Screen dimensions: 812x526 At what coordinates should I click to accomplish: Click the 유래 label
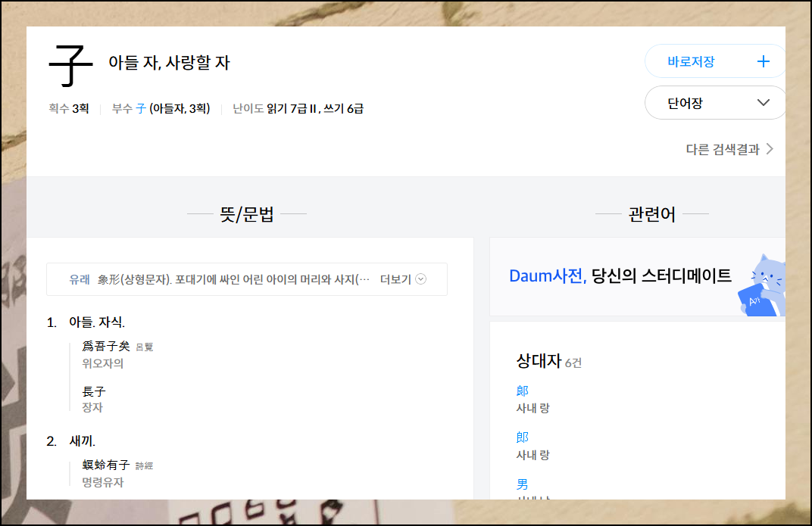(80, 280)
